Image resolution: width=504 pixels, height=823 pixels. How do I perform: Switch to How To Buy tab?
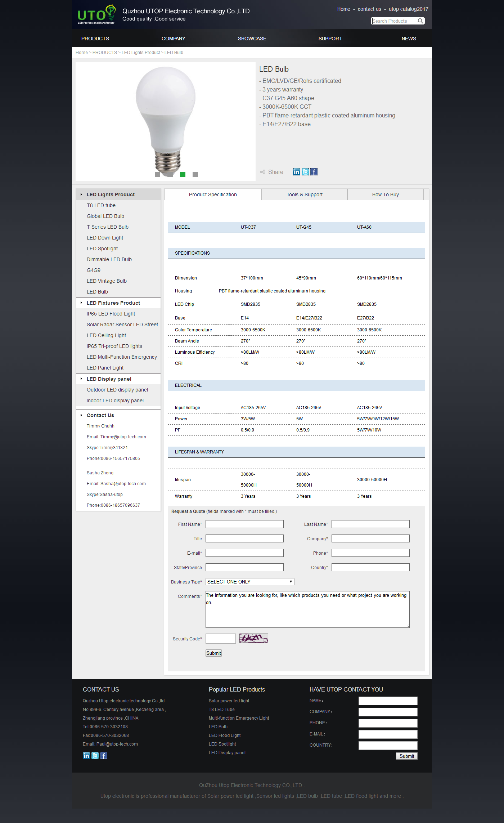click(386, 194)
